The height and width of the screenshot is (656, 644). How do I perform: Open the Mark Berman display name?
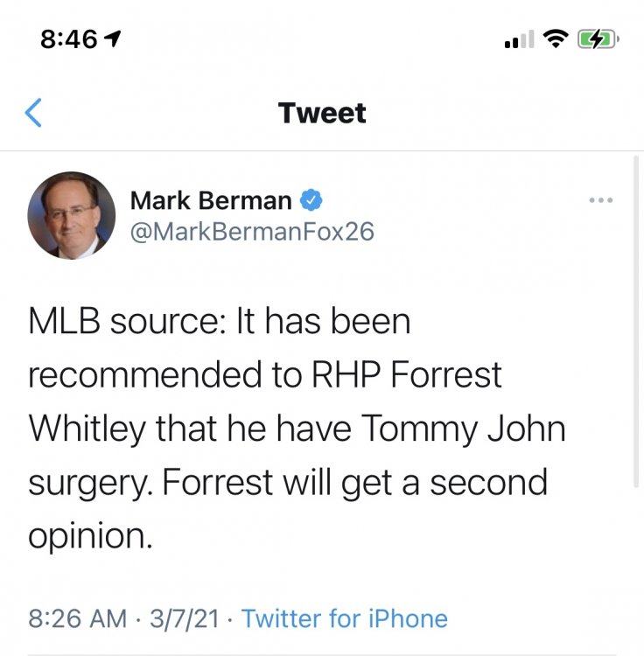(x=211, y=200)
